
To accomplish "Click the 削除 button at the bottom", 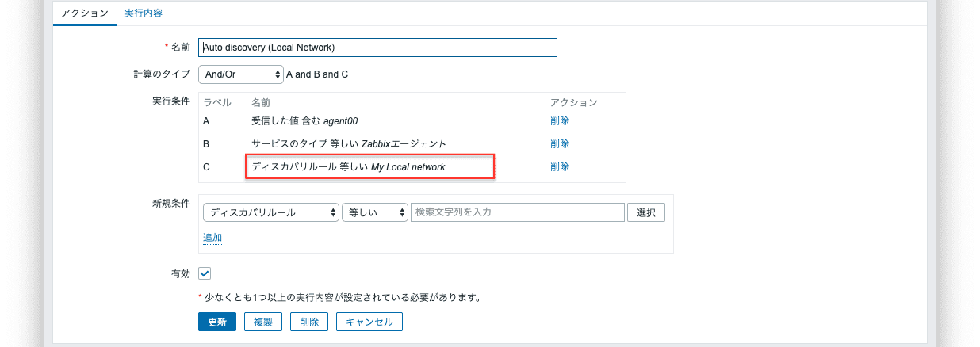I will tap(309, 322).
